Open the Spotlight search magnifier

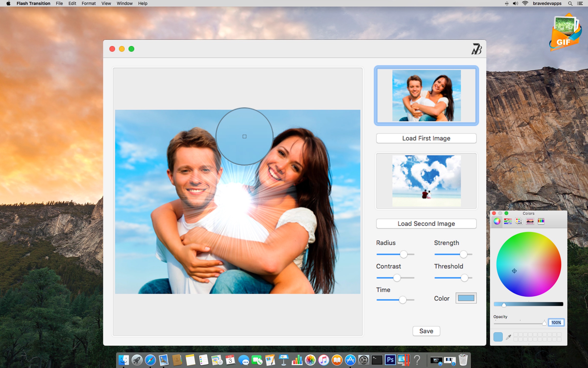[x=570, y=3]
